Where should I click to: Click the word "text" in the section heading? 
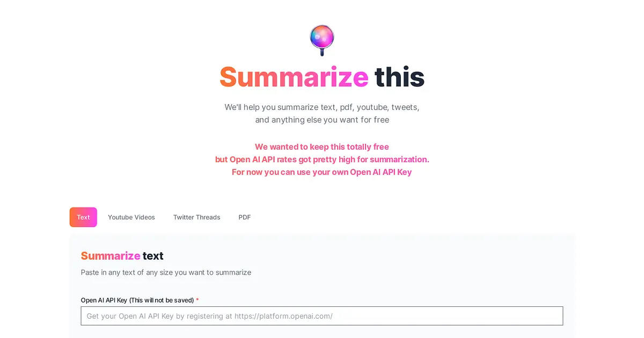(x=153, y=256)
